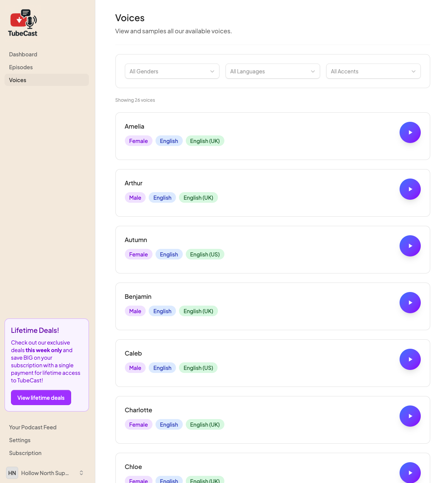Open Your Podcast Feed

coord(33,427)
